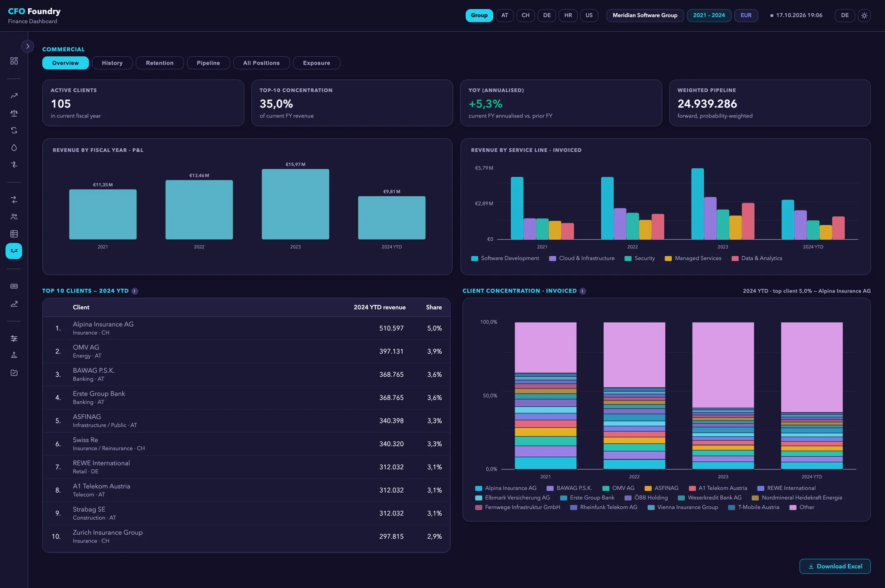Click info icon next to Client Concentration
The width and height of the screenshot is (885, 588).
tap(582, 291)
